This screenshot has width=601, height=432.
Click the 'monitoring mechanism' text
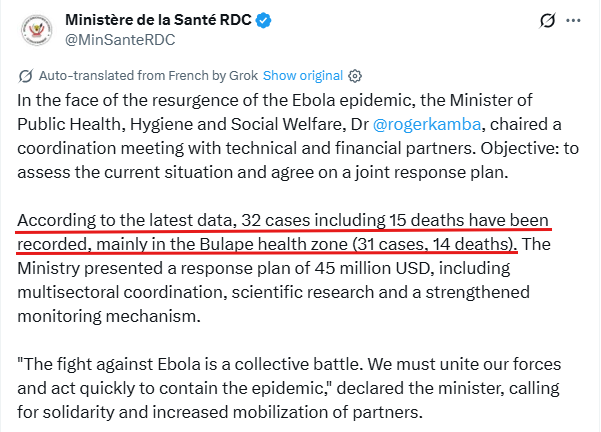point(109,316)
